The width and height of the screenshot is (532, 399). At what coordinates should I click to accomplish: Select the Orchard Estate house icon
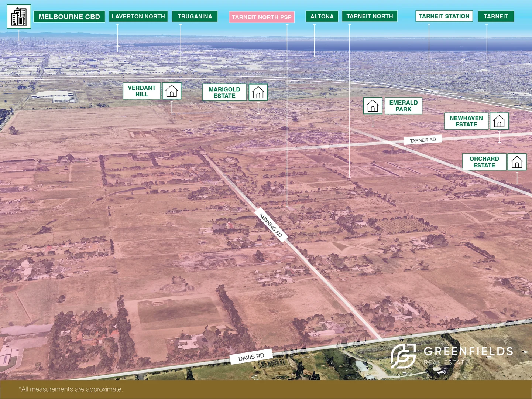517,162
